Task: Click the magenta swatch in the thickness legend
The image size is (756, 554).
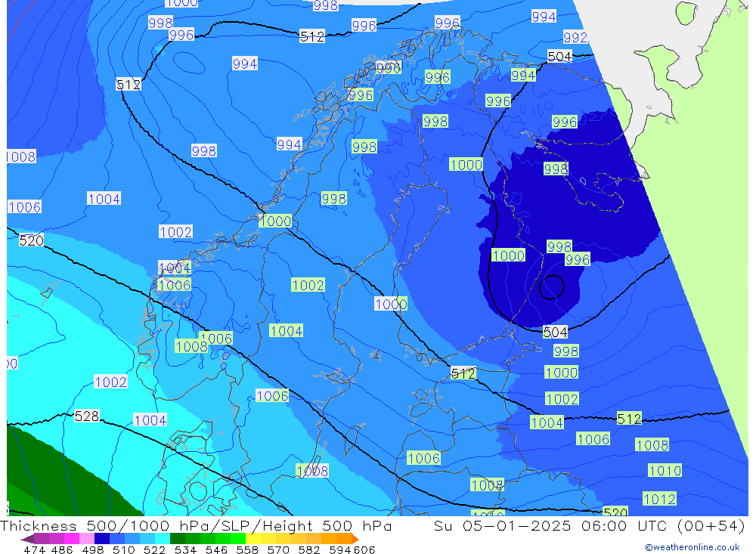Action: click(72, 539)
